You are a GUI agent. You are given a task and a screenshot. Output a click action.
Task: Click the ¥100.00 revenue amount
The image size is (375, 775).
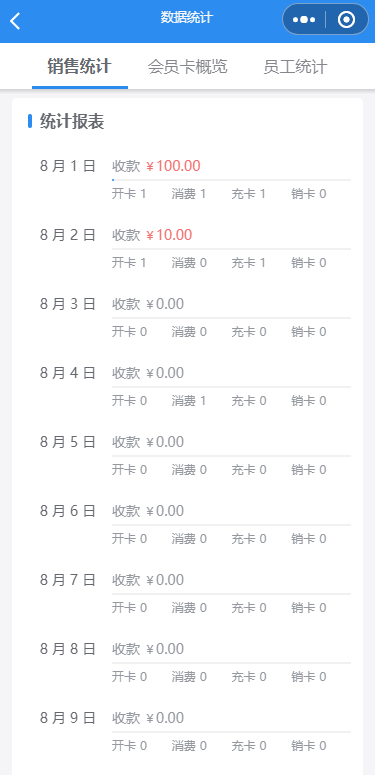click(x=173, y=166)
